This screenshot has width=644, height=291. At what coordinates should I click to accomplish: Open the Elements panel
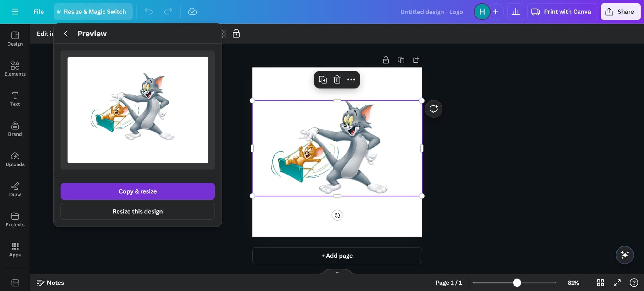point(15,68)
